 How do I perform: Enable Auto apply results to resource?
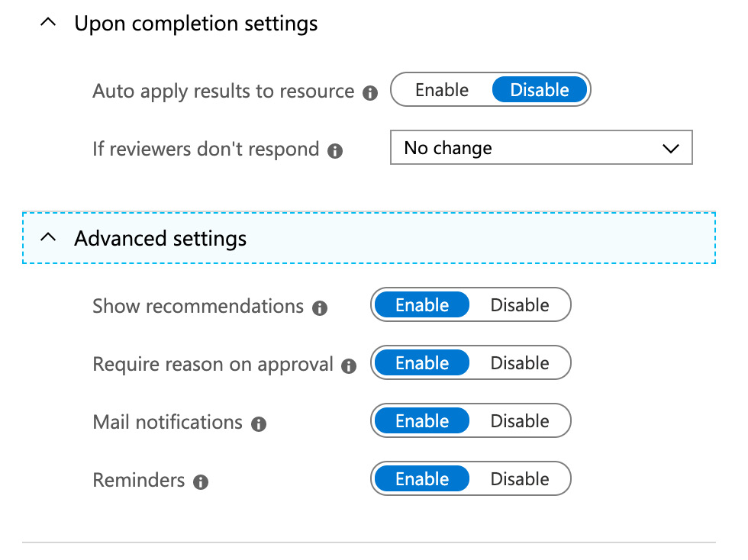(x=441, y=90)
